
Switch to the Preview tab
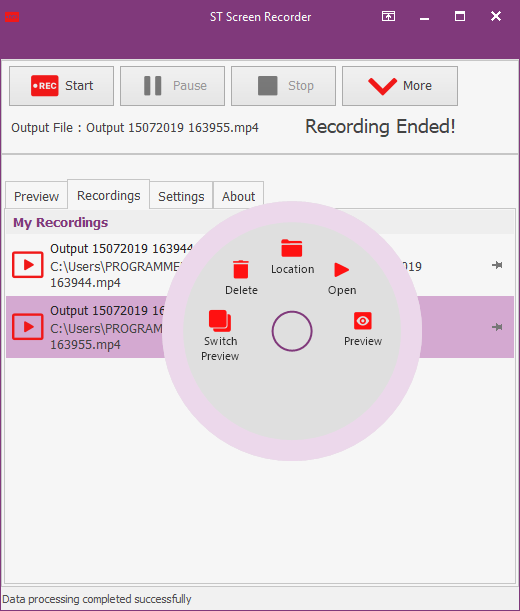(x=36, y=195)
